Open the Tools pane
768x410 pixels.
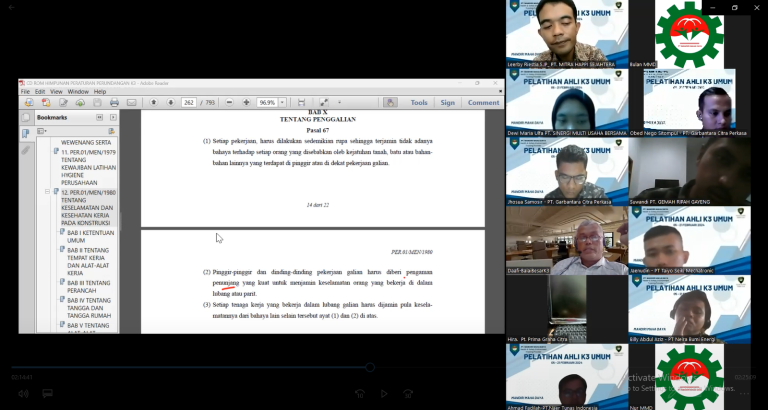(x=419, y=102)
